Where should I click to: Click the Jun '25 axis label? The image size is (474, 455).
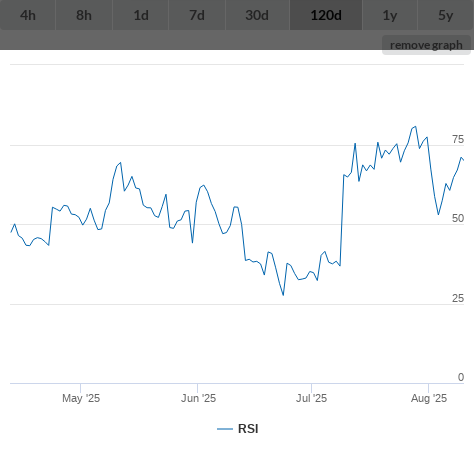click(198, 398)
